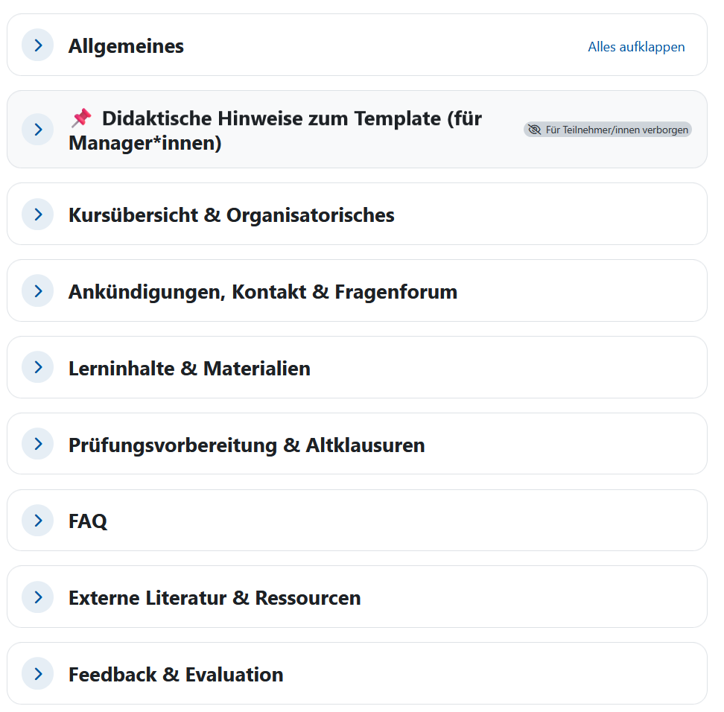This screenshot has height=712, width=724.
Task: Open the FAQ section title
Action: [88, 522]
